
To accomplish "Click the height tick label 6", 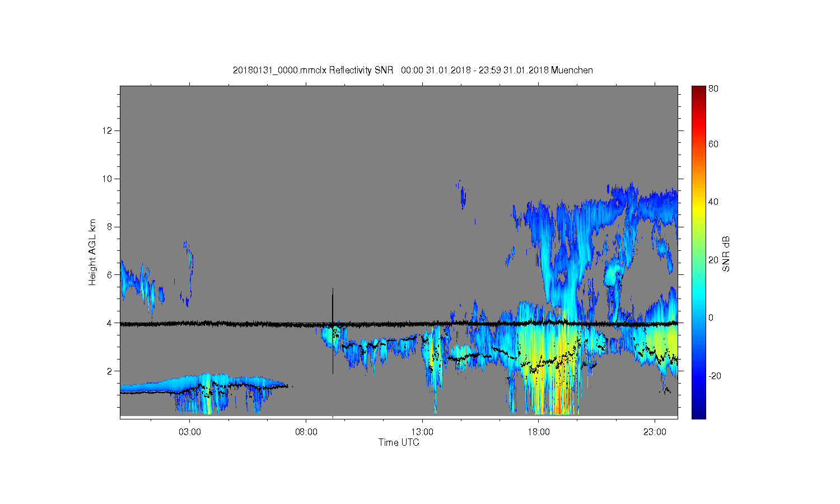I will pyautogui.click(x=110, y=275).
